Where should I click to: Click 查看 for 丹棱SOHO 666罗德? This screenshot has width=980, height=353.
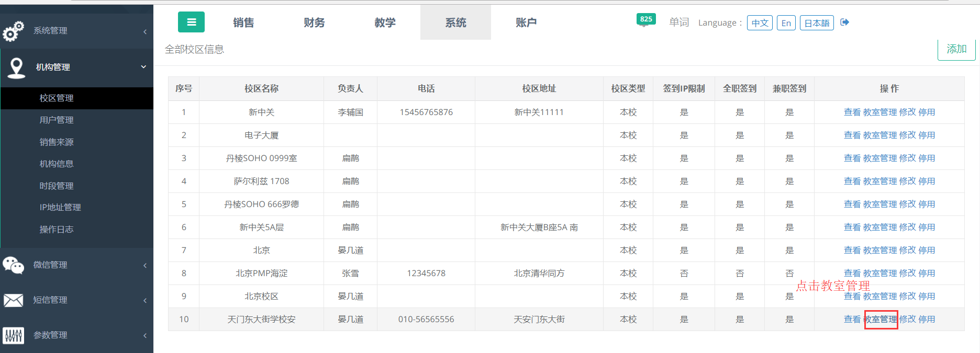pos(852,204)
